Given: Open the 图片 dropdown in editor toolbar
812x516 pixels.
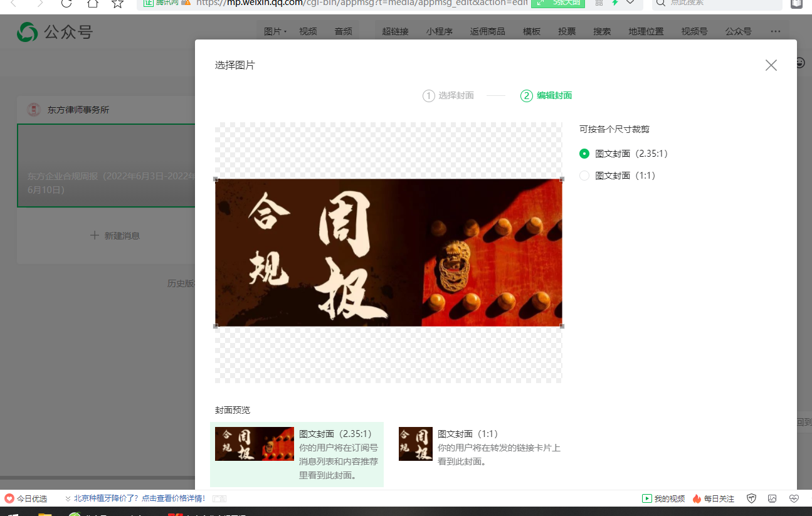Looking at the screenshot, I should tap(275, 31).
